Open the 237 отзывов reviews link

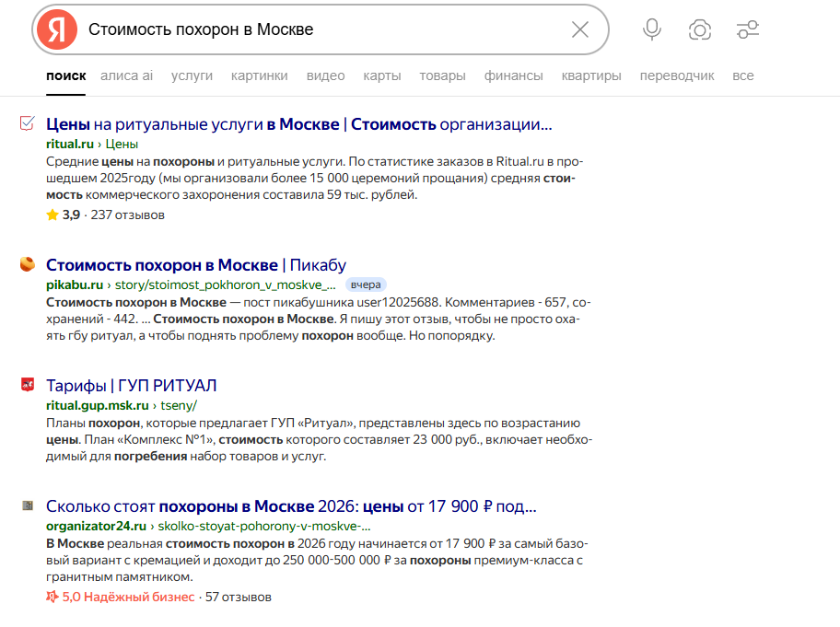[127, 215]
